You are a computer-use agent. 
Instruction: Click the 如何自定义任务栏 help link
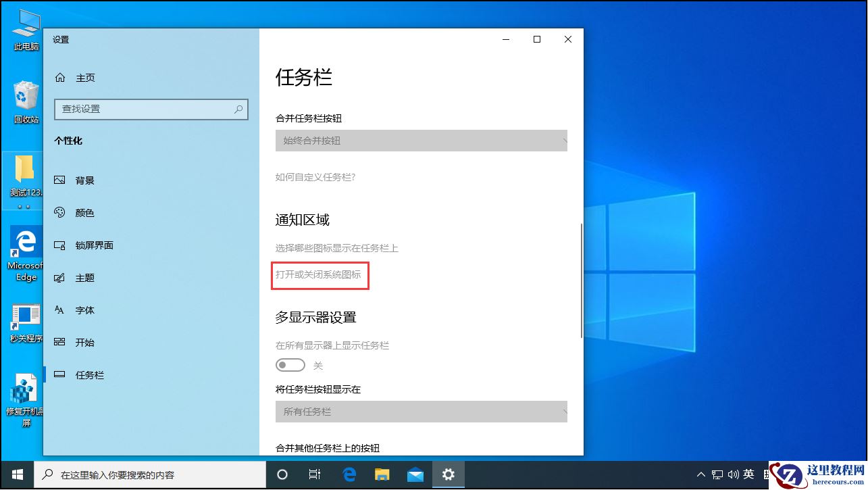(315, 177)
